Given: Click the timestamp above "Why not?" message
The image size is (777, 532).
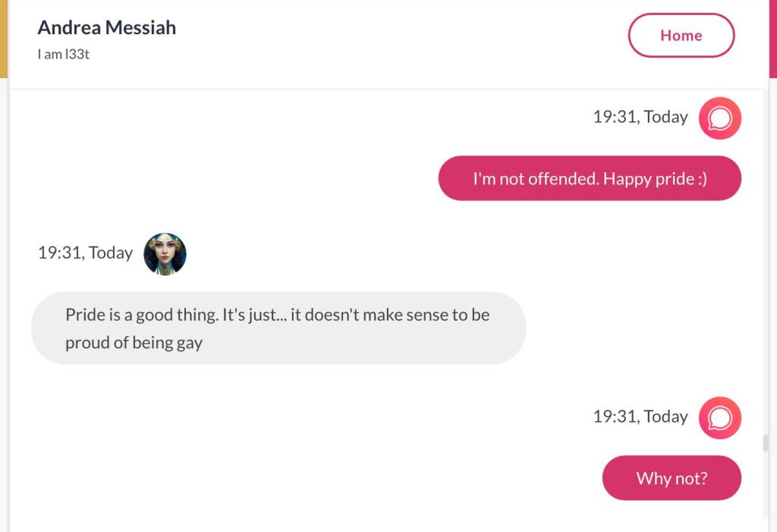Looking at the screenshot, I should 640,417.
